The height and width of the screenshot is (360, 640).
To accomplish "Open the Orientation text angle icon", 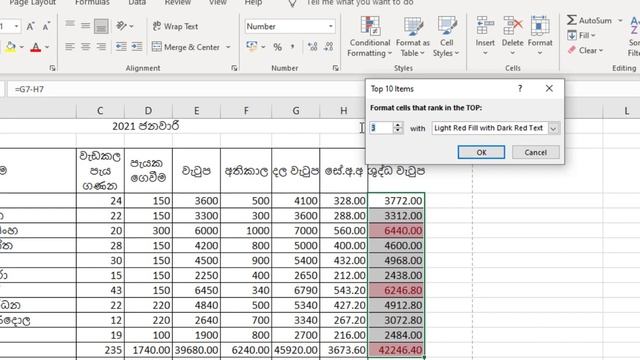I will (x=121, y=26).
